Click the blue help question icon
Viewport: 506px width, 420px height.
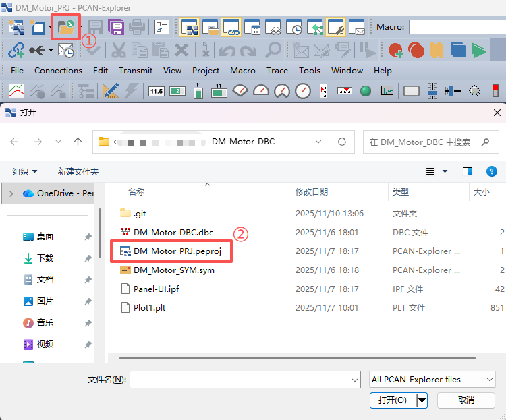click(492, 171)
